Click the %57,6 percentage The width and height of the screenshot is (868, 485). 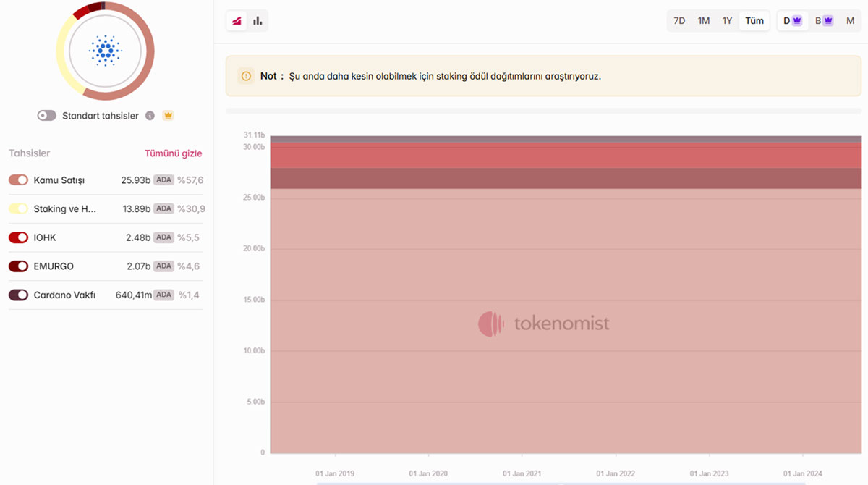point(190,180)
